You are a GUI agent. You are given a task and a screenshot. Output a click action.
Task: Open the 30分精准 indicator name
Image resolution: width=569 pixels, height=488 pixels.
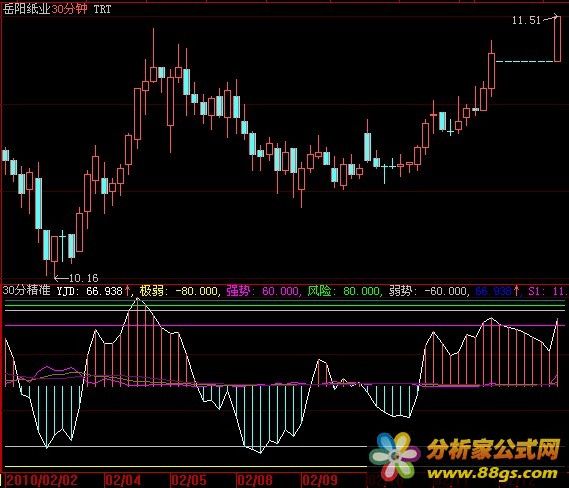(26, 290)
